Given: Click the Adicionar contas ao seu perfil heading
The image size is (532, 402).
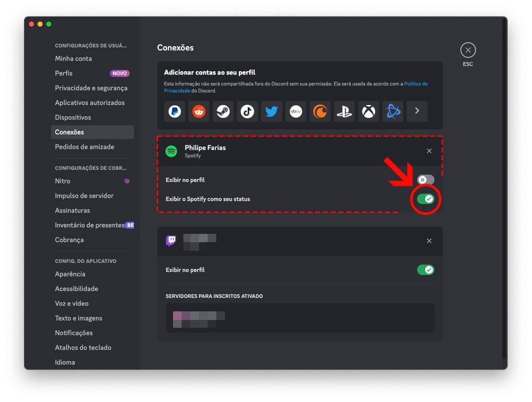Looking at the screenshot, I should coord(210,72).
